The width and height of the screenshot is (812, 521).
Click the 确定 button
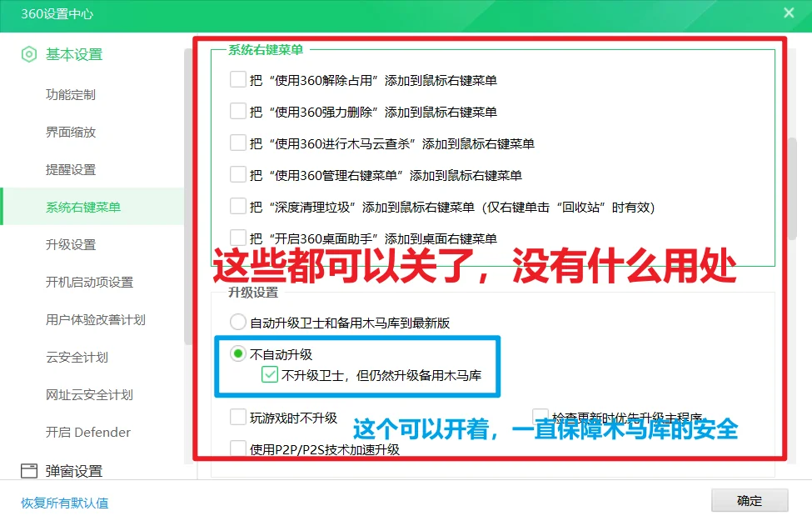[x=750, y=501]
